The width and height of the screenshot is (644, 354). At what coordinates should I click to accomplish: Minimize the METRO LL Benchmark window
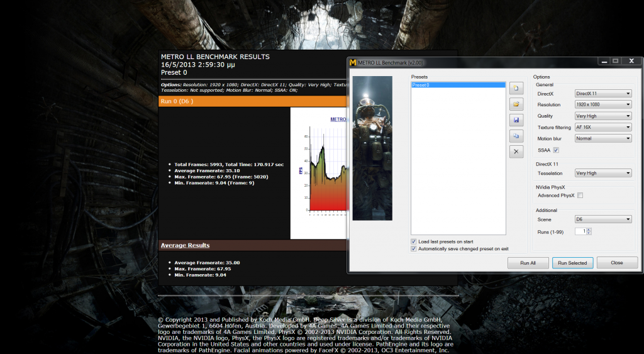604,62
